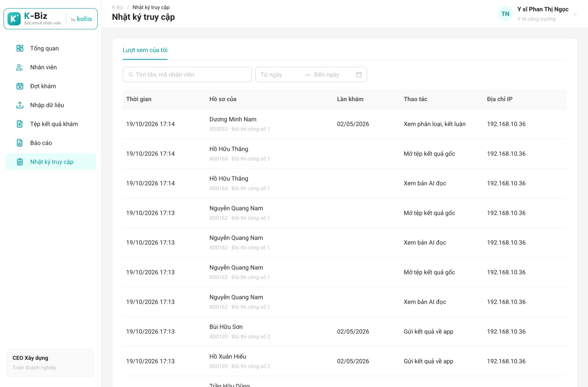Click the kolia brand logo

(84, 19)
